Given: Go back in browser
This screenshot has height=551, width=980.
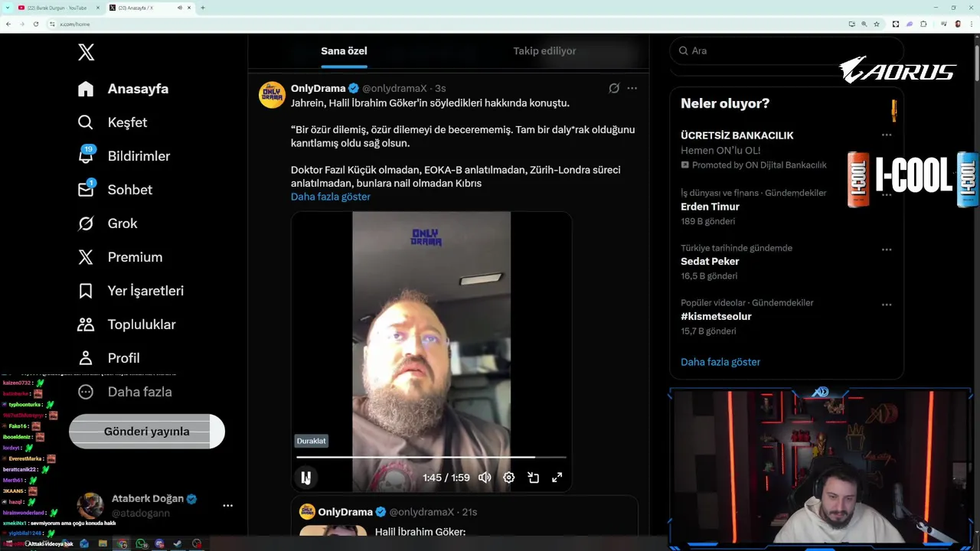Looking at the screenshot, I should pos(8,24).
